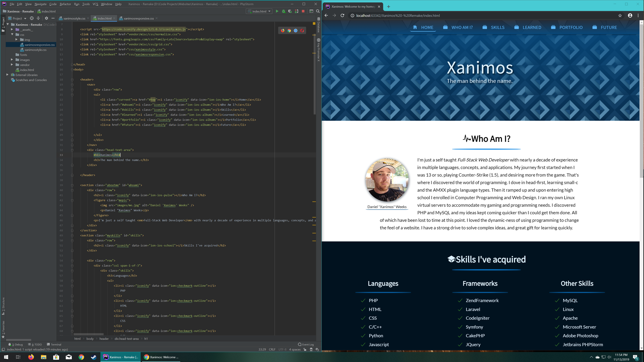Image resolution: width=644 pixels, height=362 pixels.
Task: Open page in Firefox via editor browser icon
Action: coord(282,31)
